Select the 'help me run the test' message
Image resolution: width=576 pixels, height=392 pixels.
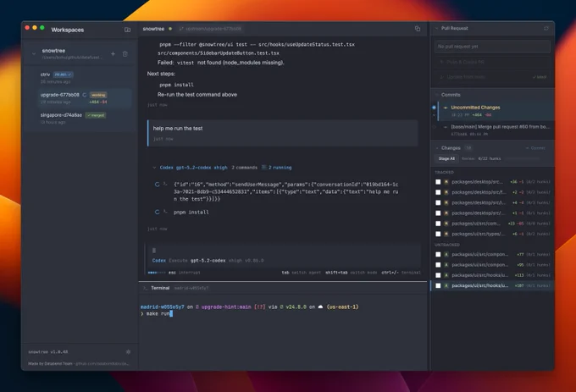tap(282, 133)
